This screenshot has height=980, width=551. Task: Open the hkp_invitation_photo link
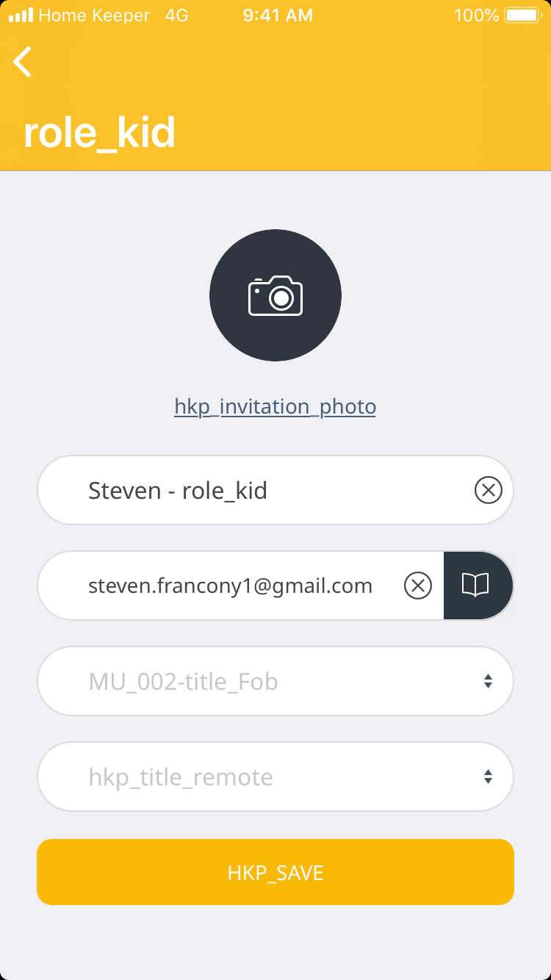[275, 406]
